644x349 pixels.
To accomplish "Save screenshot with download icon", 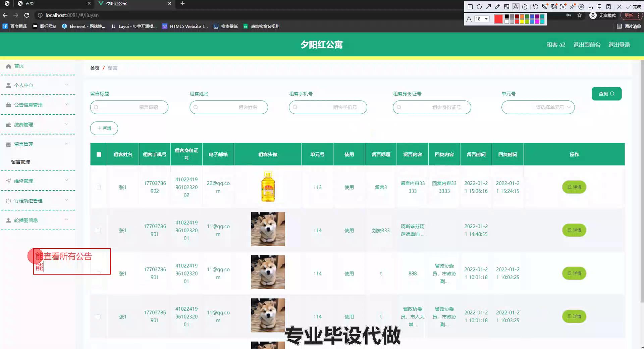I will tap(590, 7).
